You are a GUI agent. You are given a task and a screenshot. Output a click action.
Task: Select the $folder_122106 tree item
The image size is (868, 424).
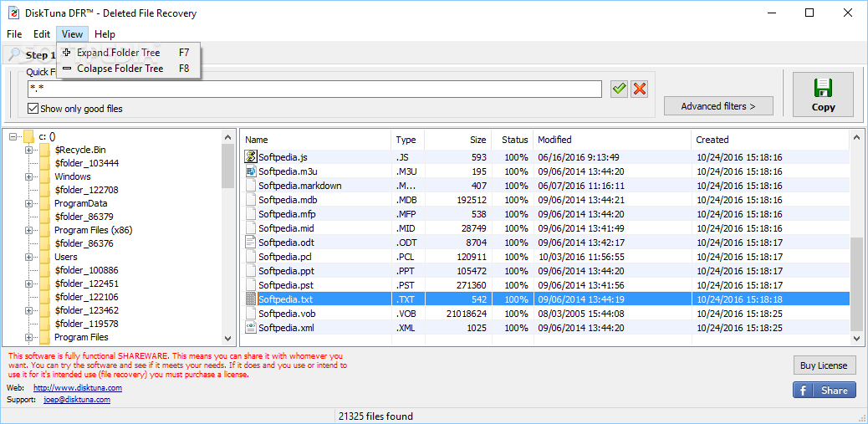[86, 297]
